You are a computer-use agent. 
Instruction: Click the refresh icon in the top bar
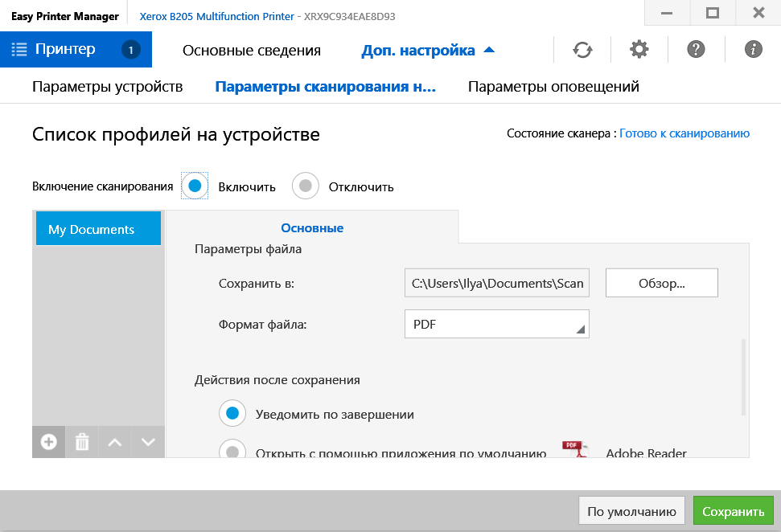(x=582, y=50)
